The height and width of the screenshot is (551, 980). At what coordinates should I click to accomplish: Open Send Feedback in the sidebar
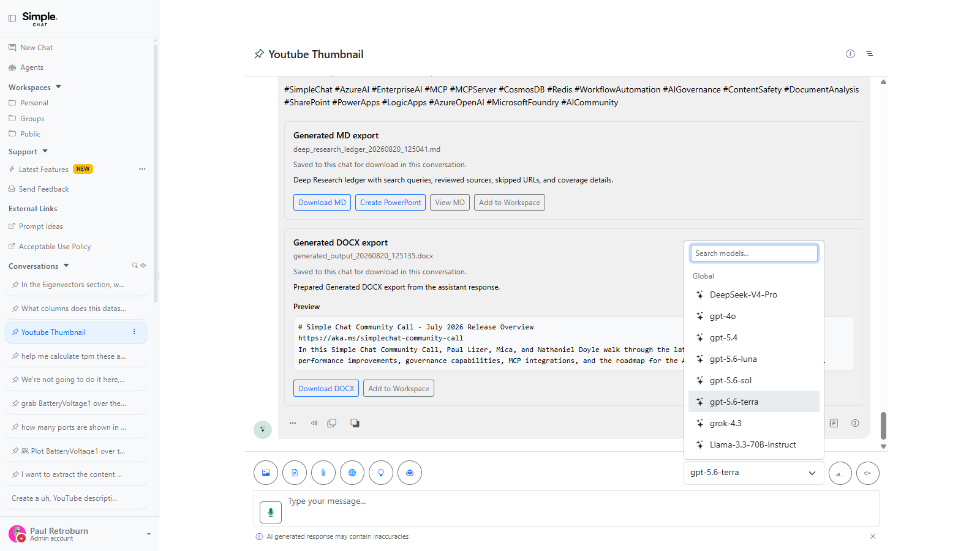39,189
